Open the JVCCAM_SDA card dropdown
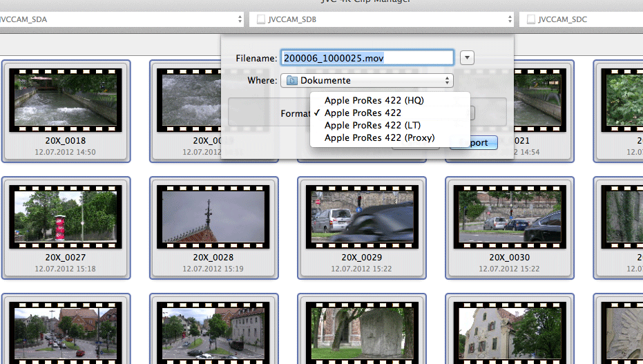The image size is (643, 364). pos(122,19)
